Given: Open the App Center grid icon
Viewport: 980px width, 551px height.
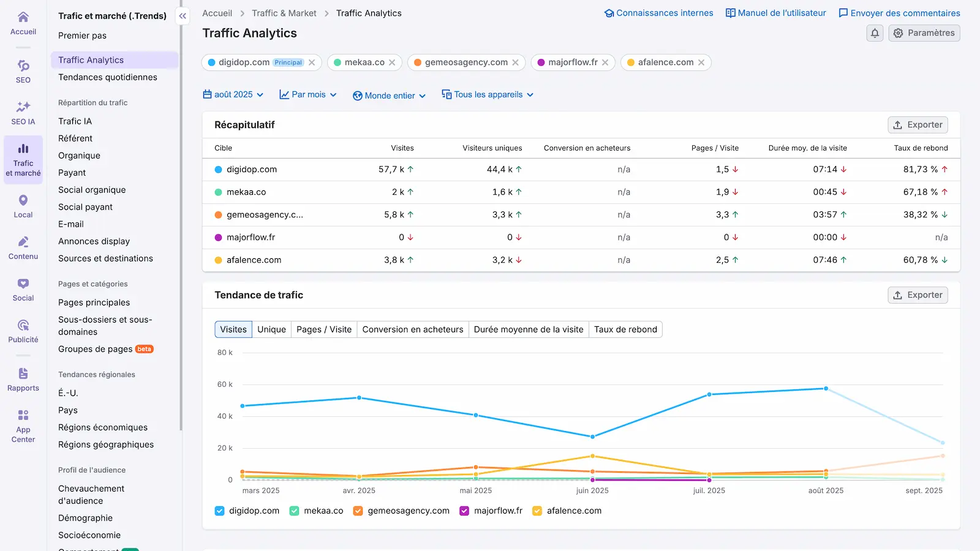Looking at the screenshot, I should pyautogui.click(x=23, y=415).
